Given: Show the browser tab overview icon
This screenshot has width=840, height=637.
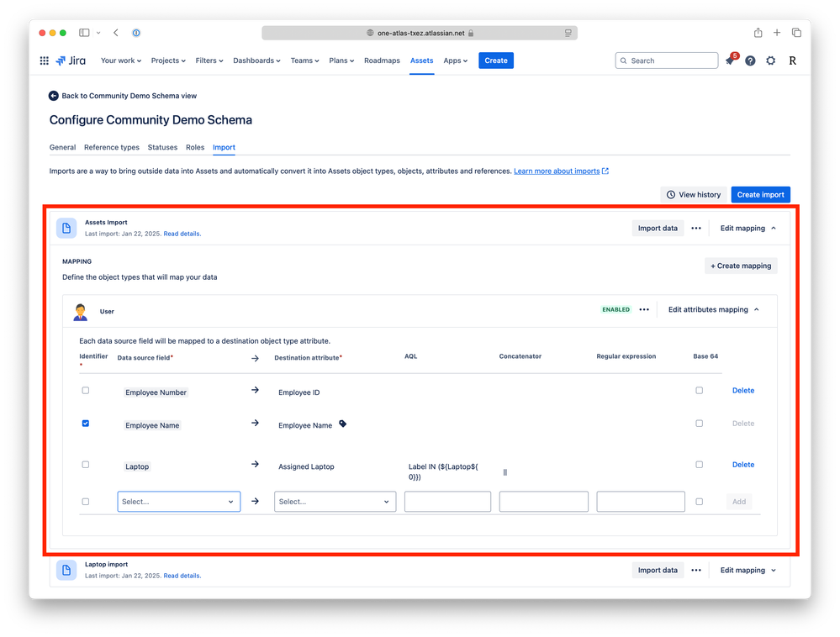Looking at the screenshot, I should click(x=796, y=33).
